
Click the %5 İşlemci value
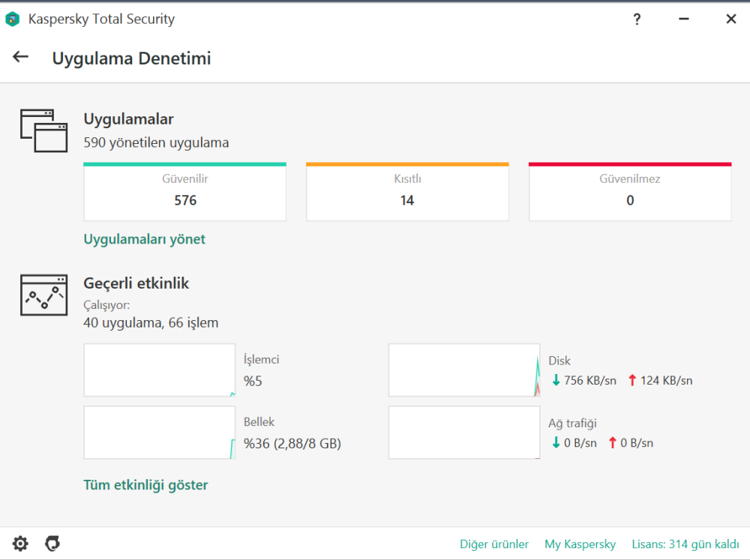pos(253,381)
